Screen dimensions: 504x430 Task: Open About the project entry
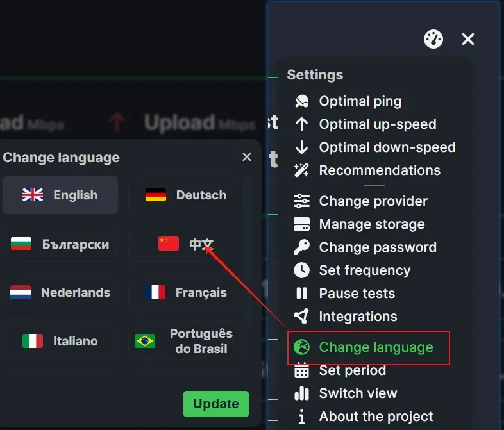(376, 417)
